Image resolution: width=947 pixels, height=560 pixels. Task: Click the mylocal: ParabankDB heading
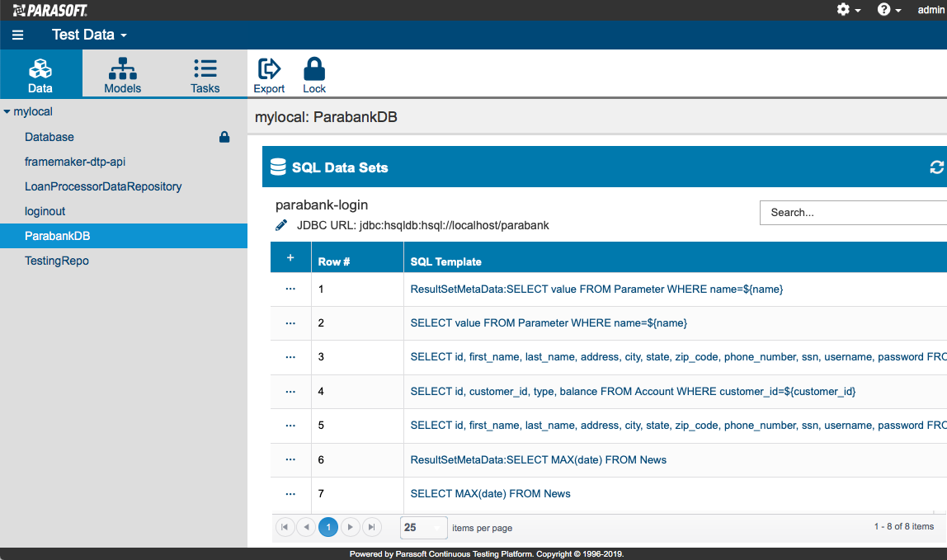click(x=326, y=116)
